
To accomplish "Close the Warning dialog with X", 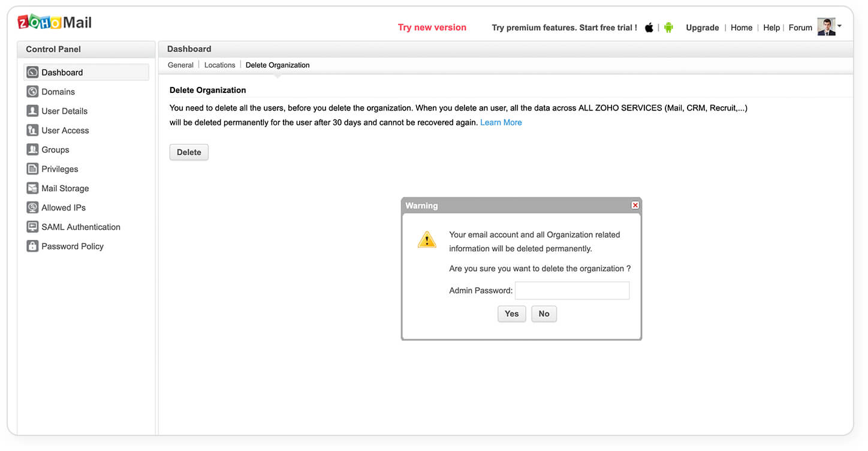I will pyautogui.click(x=635, y=205).
